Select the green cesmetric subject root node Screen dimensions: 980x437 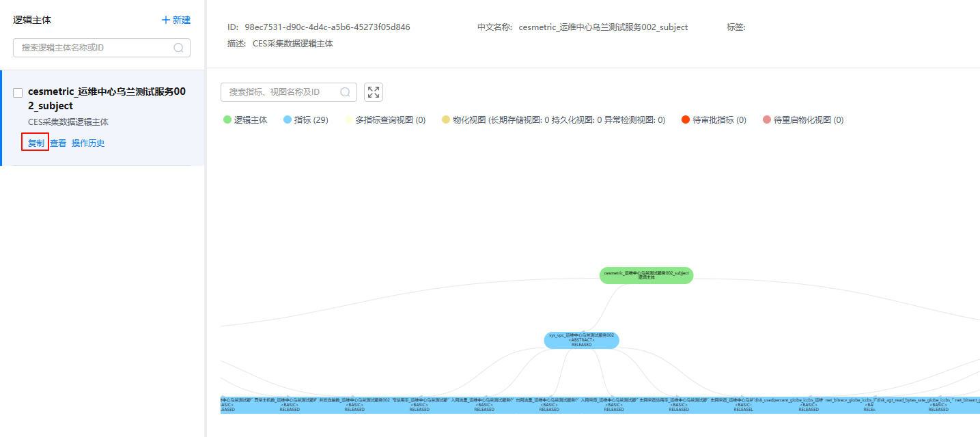point(646,275)
